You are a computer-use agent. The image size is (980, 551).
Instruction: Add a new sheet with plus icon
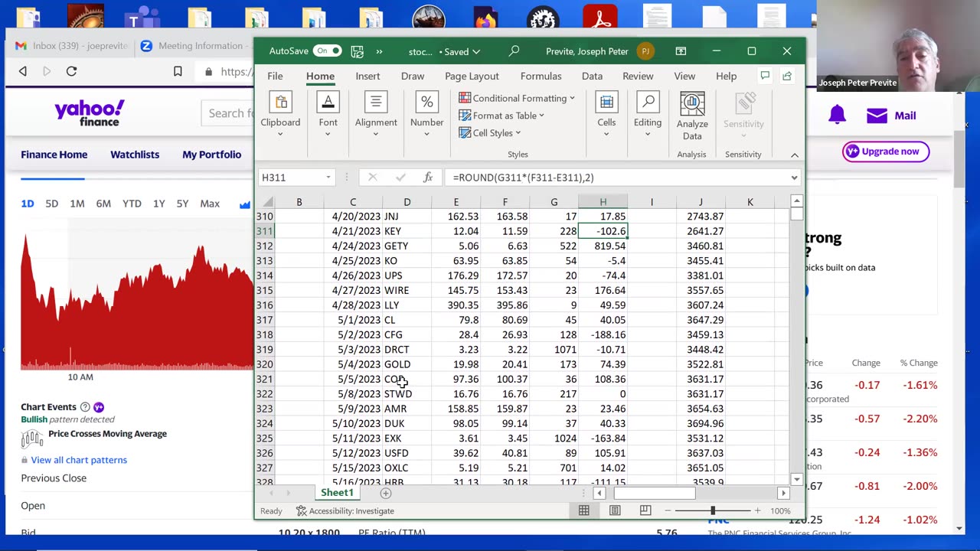point(386,494)
